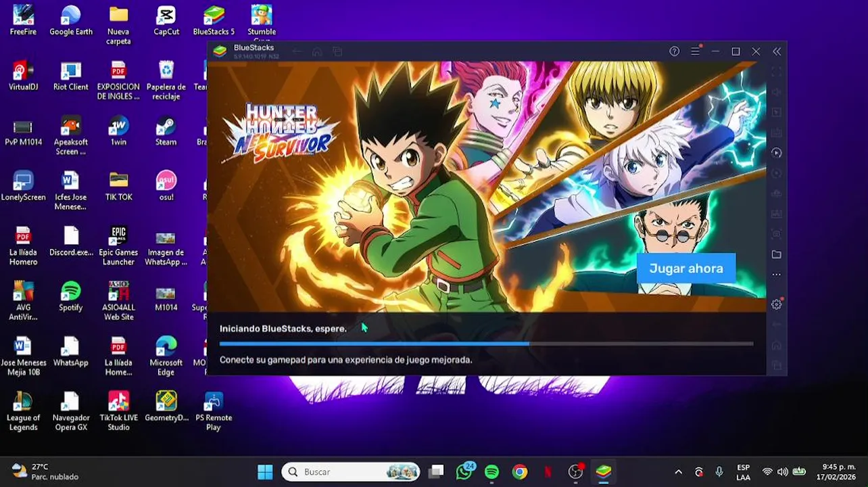The height and width of the screenshot is (487, 868).
Task: Select the BlueStacks 5 desktop shortcut
Action: coord(214,20)
